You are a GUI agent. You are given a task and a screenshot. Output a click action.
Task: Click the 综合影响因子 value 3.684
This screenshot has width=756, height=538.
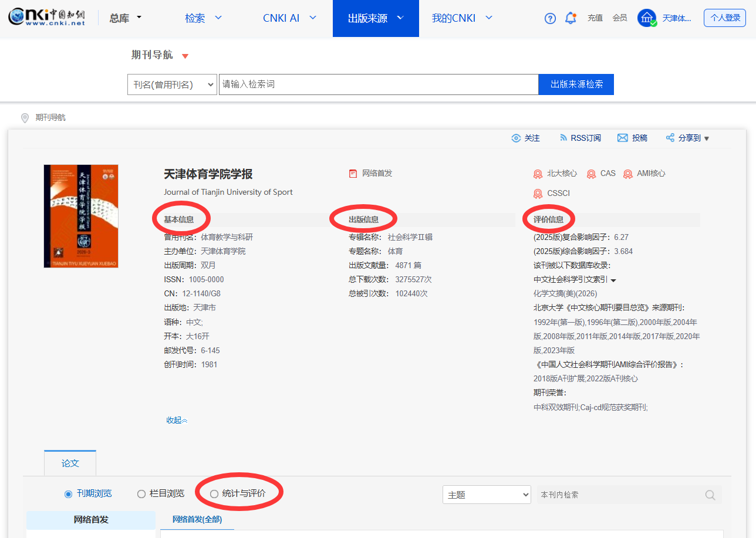(623, 252)
